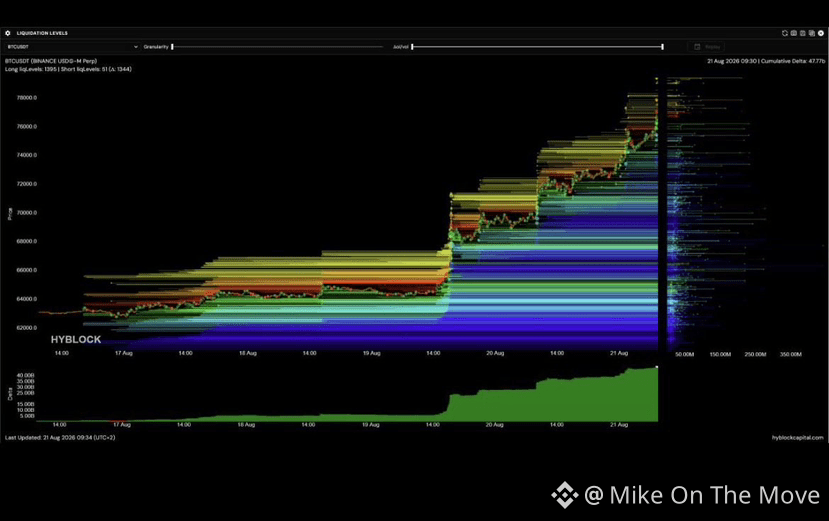Viewport: 829px width, 521px height.
Task: Click the 76000.0 price axis label
Action: click(27, 127)
